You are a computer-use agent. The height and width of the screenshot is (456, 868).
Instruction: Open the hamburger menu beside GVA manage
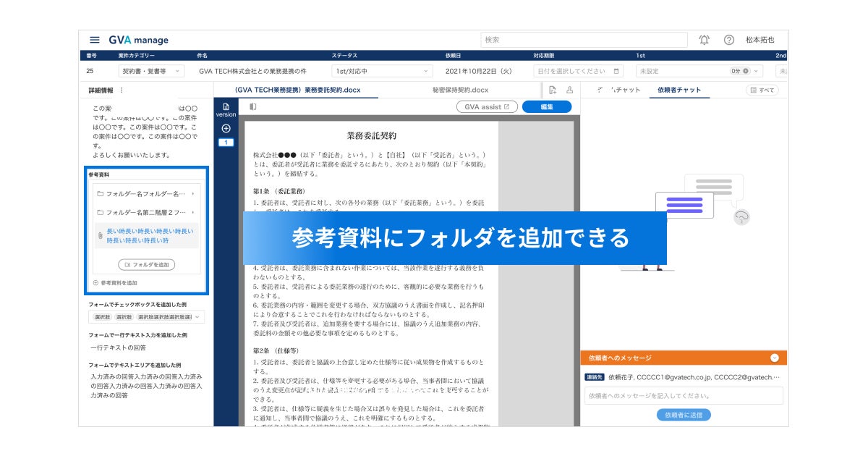coord(95,40)
